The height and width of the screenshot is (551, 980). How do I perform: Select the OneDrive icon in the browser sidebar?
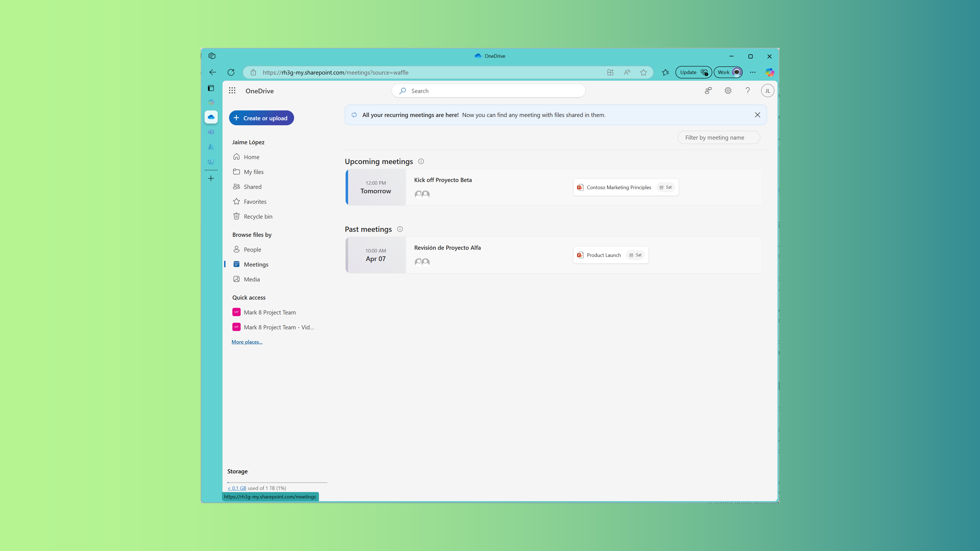click(x=211, y=117)
